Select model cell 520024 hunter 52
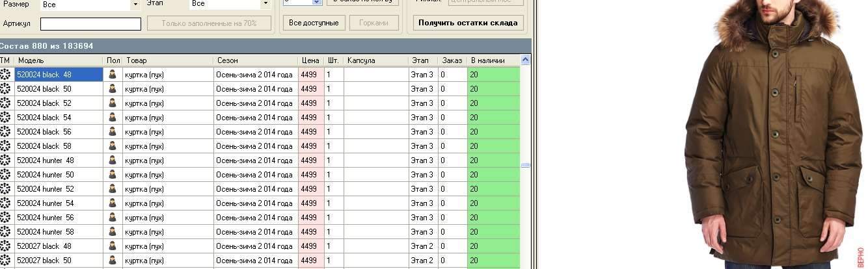Image resolution: width=868 pixels, height=269 pixels. [59, 189]
